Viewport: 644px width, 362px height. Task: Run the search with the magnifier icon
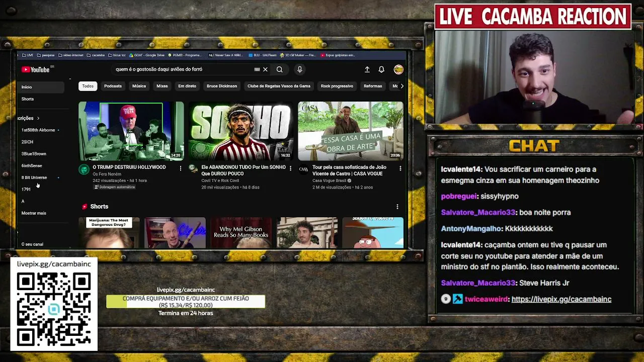pyautogui.click(x=279, y=69)
